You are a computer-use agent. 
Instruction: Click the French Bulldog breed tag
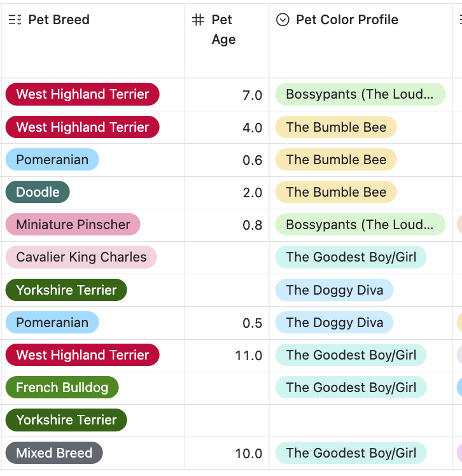pos(62,388)
